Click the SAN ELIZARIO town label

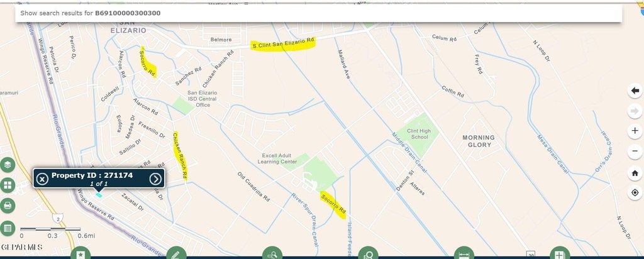pyautogui.click(x=128, y=27)
